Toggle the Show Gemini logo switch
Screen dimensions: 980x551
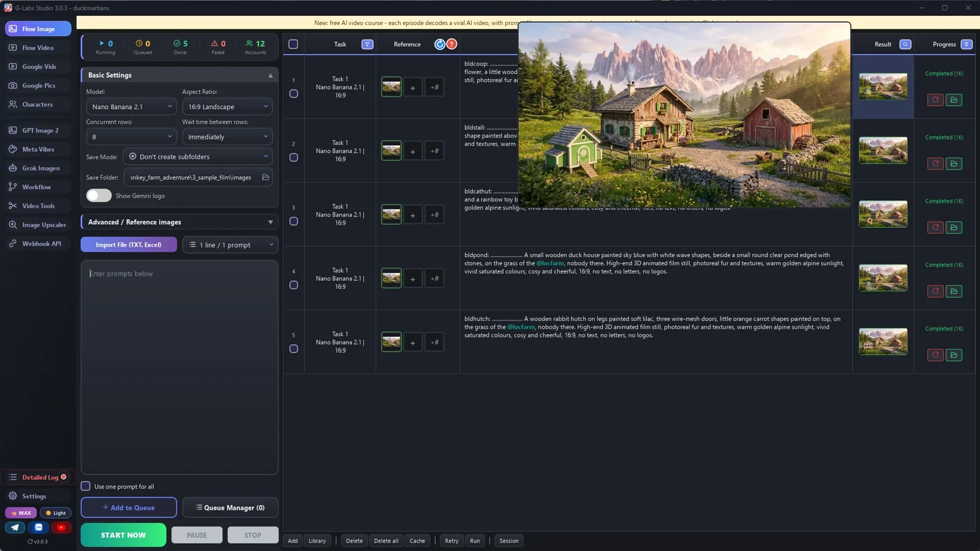(99, 195)
